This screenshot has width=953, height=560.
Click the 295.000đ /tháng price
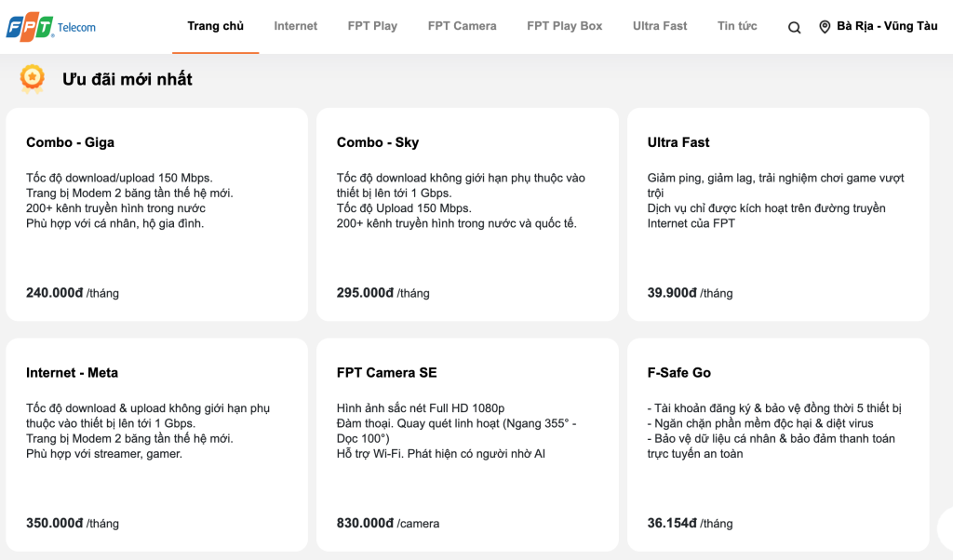pos(383,293)
